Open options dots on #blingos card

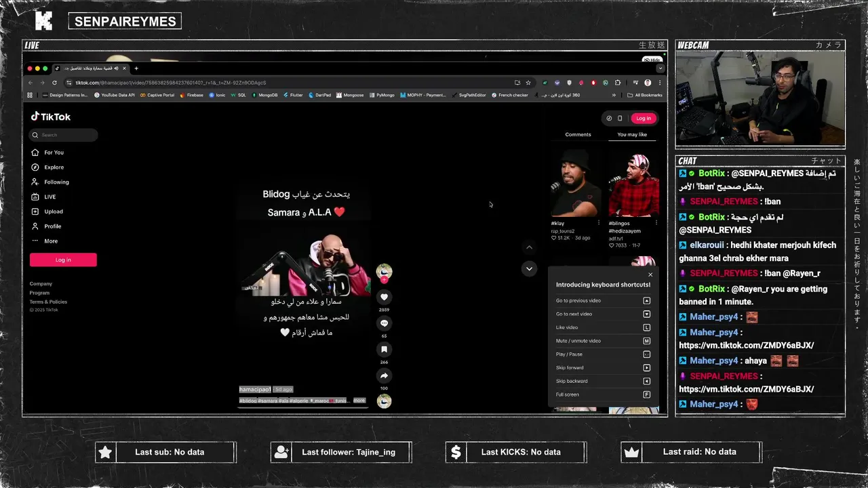click(x=656, y=223)
